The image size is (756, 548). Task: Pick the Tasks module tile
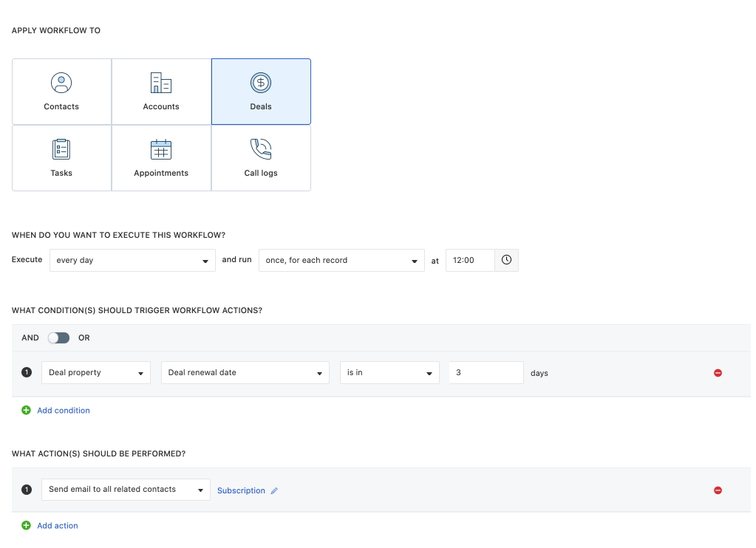(61, 158)
